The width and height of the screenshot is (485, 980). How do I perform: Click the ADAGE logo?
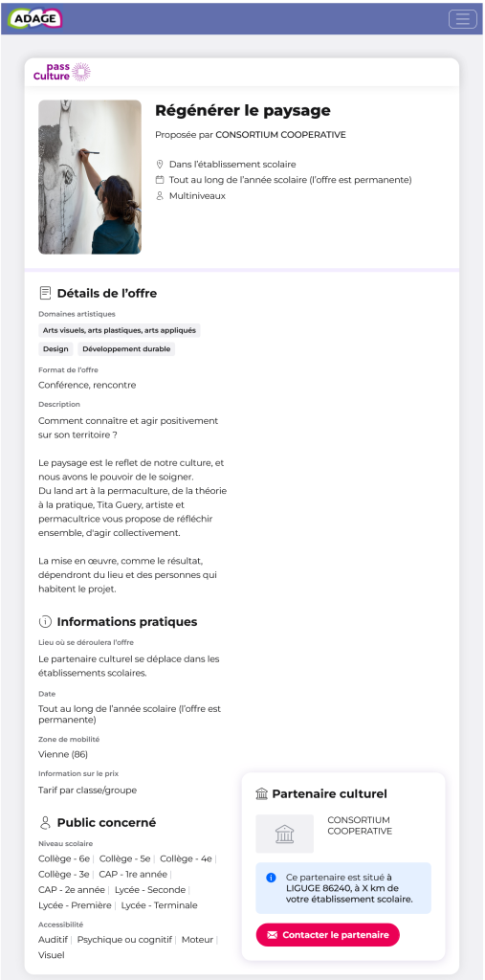click(35, 19)
